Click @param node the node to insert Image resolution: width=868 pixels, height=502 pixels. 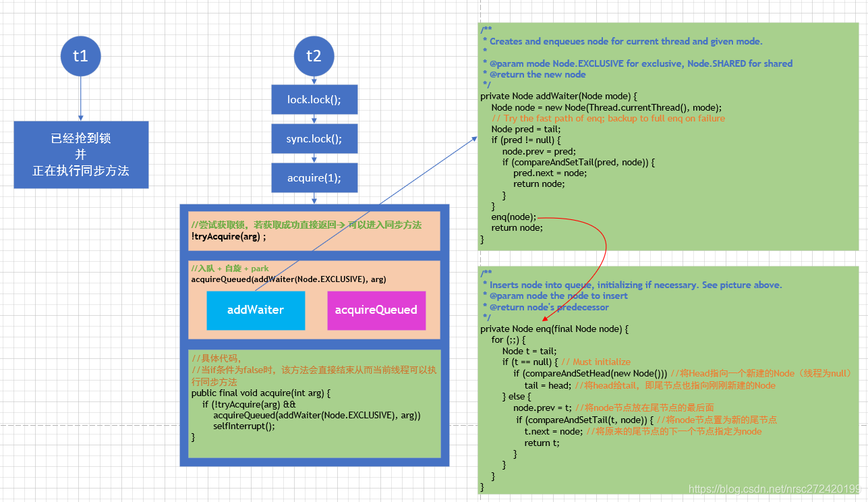click(555, 296)
